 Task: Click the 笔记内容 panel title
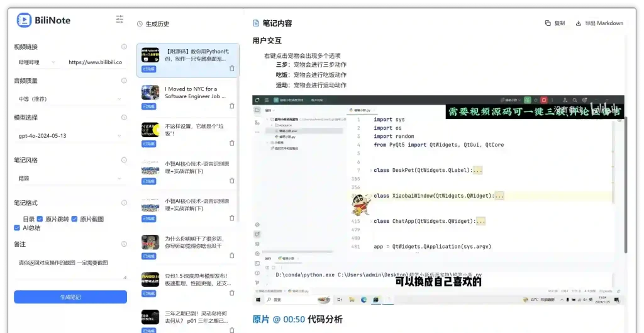click(277, 23)
